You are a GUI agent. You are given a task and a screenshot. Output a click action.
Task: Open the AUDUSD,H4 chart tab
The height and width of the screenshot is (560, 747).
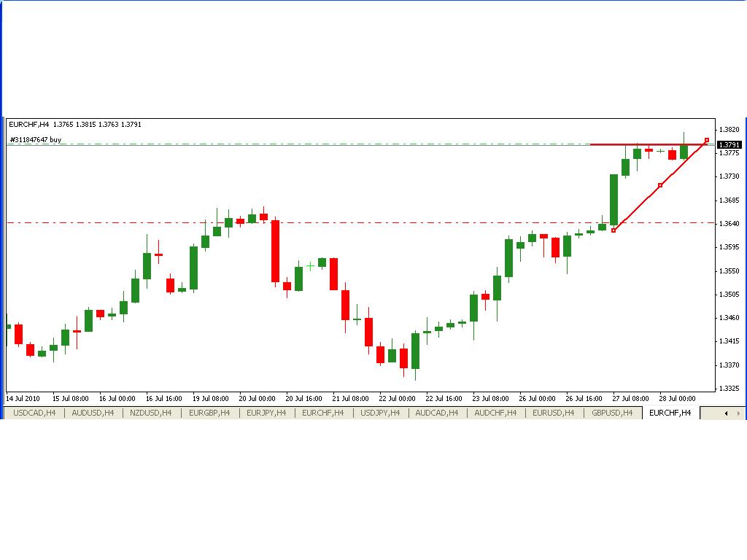(x=93, y=413)
